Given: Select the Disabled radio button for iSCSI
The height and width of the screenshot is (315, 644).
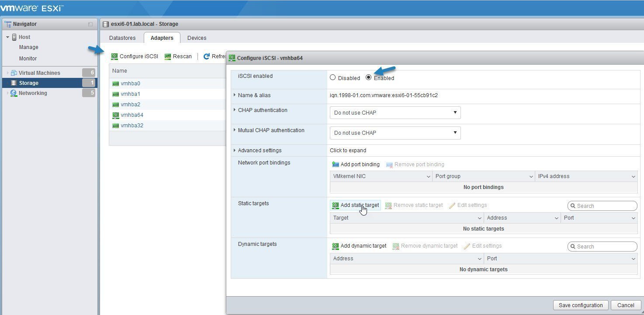Looking at the screenshot, I should [x=333, y=77].
